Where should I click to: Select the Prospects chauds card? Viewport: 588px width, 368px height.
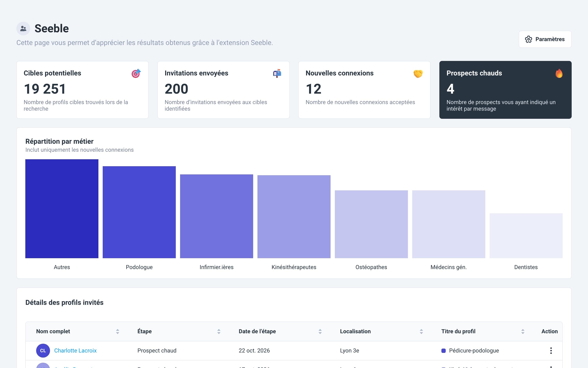505,90
